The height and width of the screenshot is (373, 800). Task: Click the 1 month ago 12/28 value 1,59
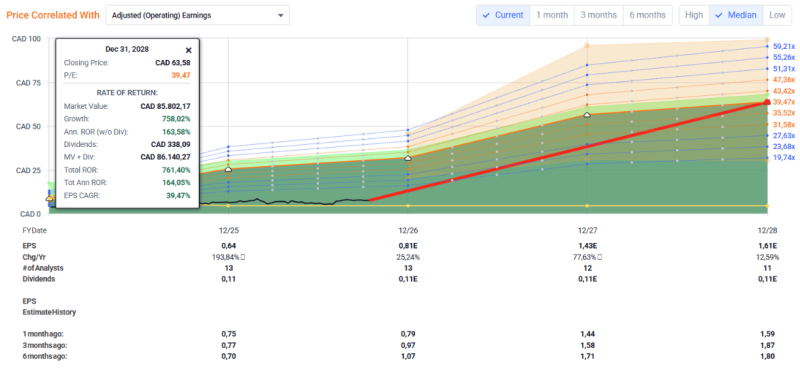[767, 334]
